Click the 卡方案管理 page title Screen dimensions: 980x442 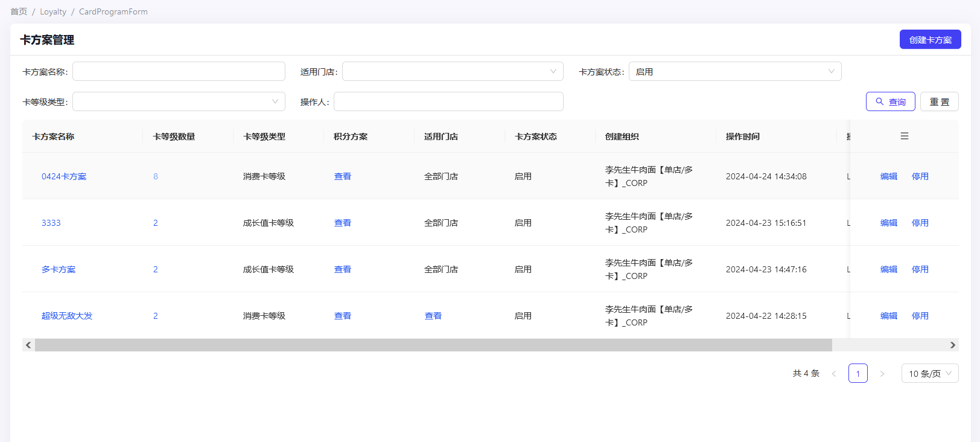[x=47, y=40]
